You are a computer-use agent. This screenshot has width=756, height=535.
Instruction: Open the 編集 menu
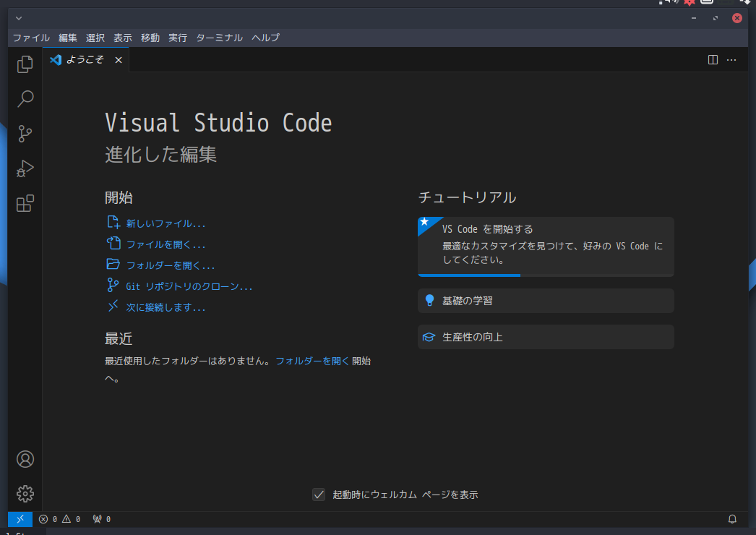(x=67, y=38)
